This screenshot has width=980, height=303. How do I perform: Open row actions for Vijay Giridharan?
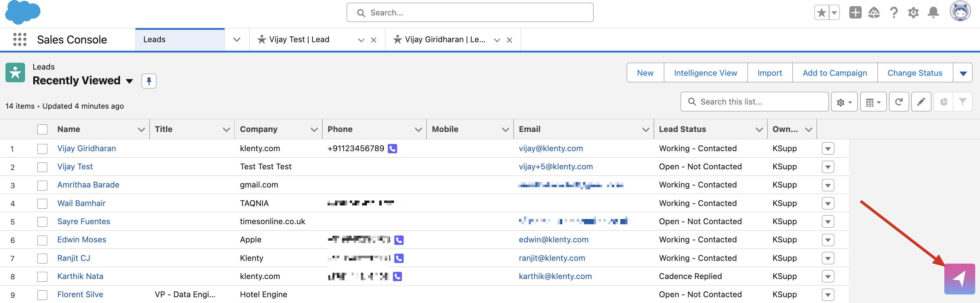click(x=828, y=149)
